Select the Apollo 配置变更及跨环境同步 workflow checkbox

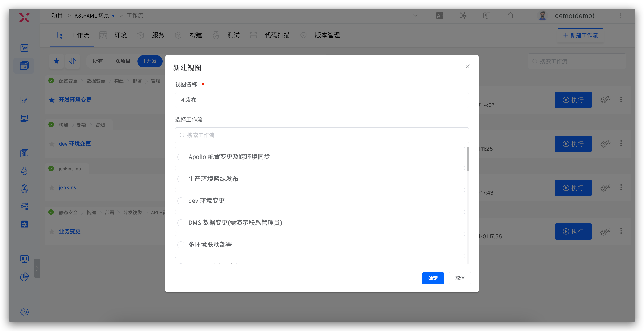(x=181, y=157)
